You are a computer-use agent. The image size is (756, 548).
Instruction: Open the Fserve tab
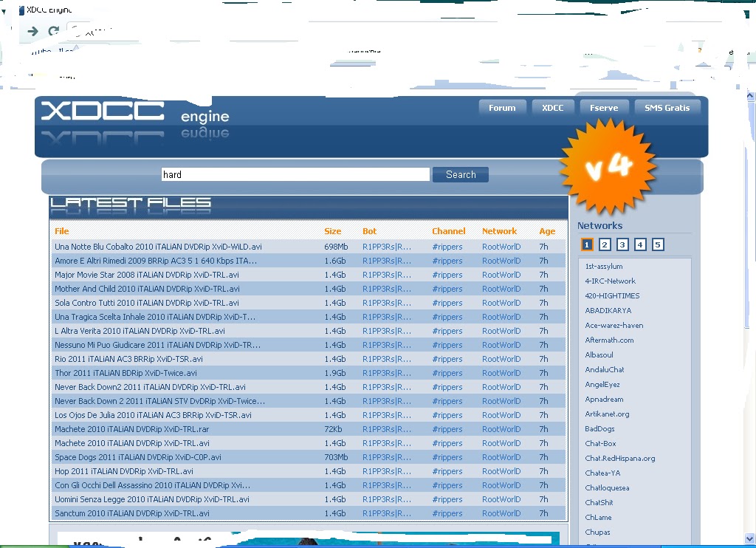click(x=604, y=108)
